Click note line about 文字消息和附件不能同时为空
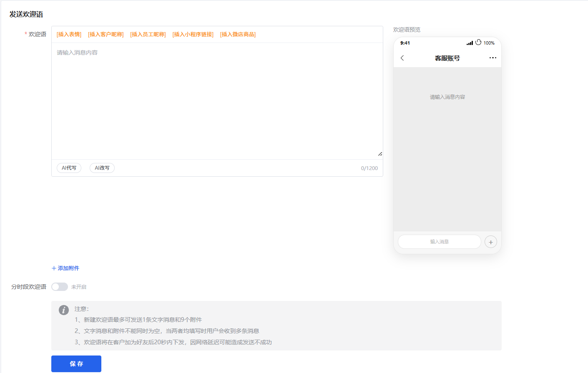The width and height of the screenshot is (588, 373). (167, 331)
